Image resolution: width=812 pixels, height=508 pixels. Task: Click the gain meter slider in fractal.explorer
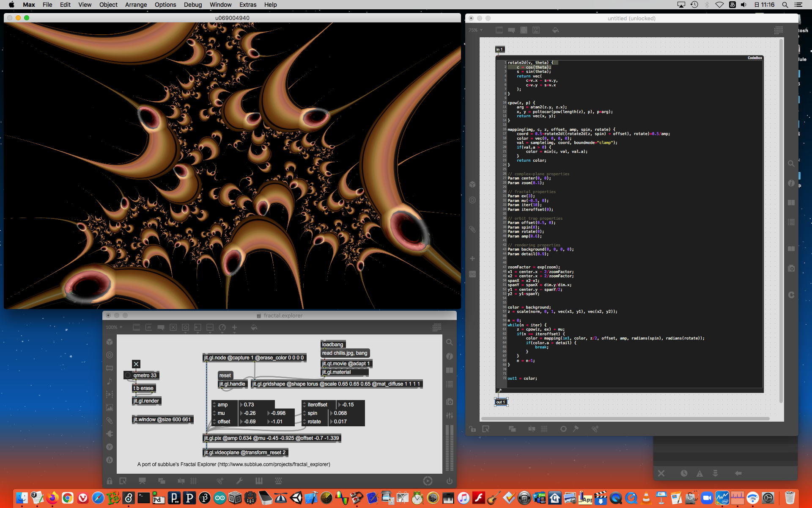(x=449, y=449)
